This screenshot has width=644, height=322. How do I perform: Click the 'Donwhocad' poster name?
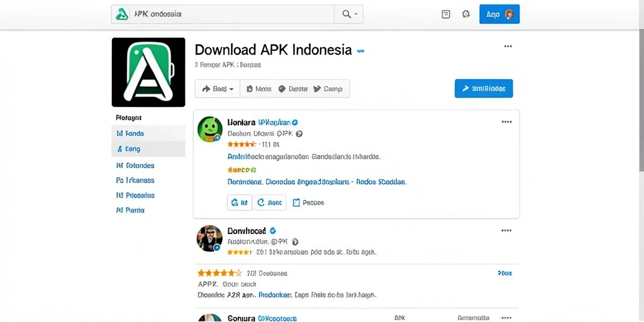click(247, 231)
